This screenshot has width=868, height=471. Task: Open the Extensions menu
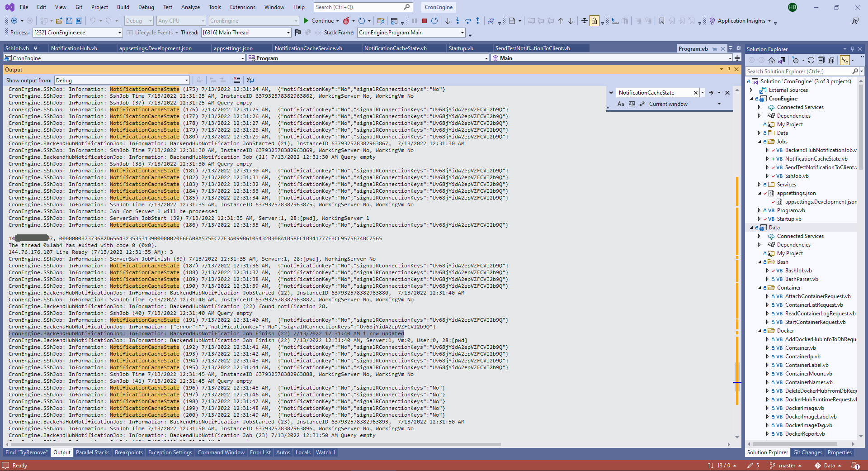(x=243, y=7)
